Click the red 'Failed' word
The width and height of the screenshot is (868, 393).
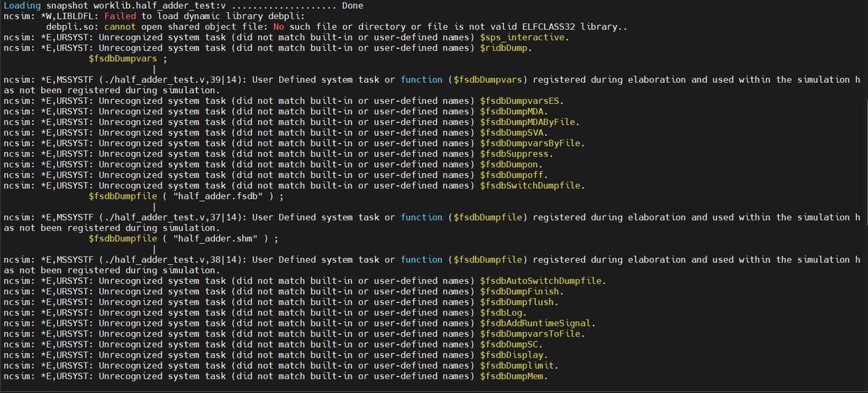tap(120, 16)
